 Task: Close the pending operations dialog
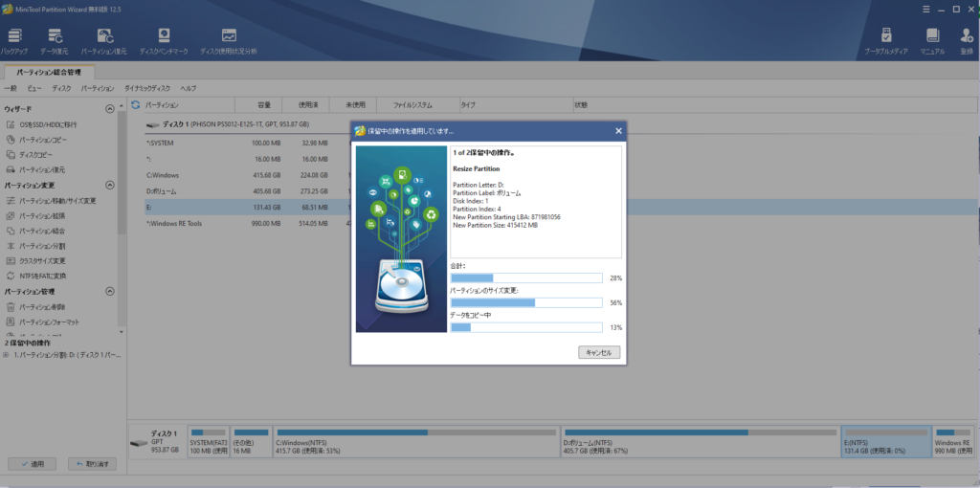[x=618, y=130]
